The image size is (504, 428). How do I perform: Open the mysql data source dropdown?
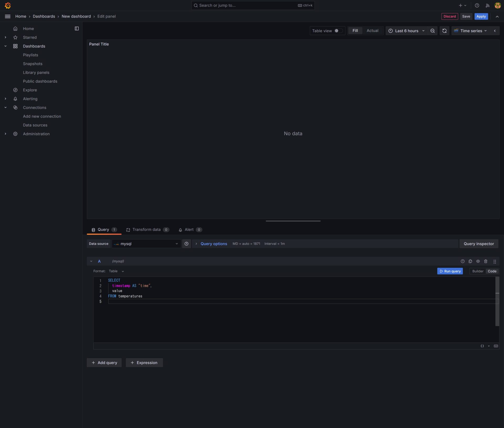(146, 244)
